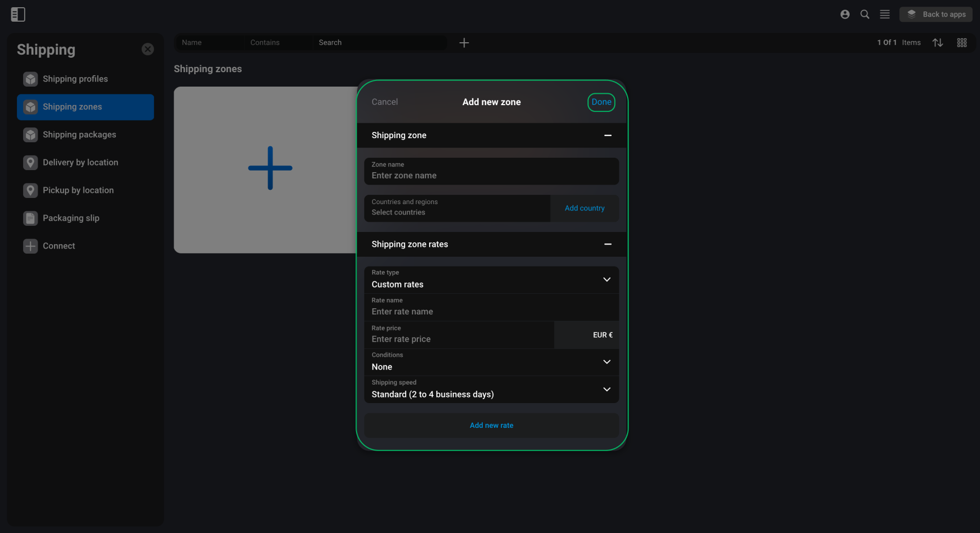Click Add new rate

(492, 425)
